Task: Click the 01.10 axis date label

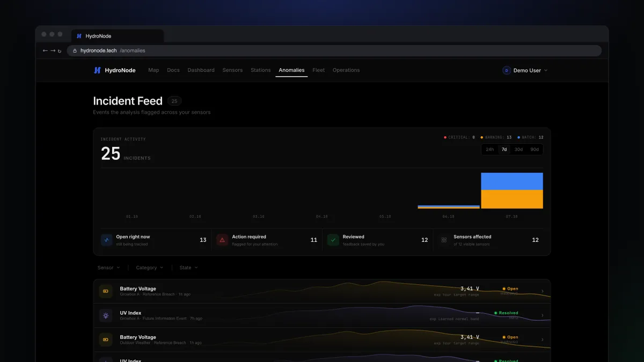Action: (x=132, y=217)
